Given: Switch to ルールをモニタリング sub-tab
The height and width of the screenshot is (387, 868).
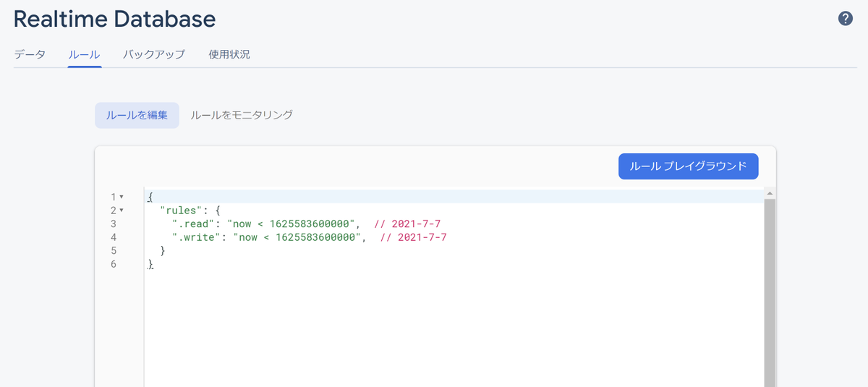Looking at the screenshot, I should click(x=242, y=115).
